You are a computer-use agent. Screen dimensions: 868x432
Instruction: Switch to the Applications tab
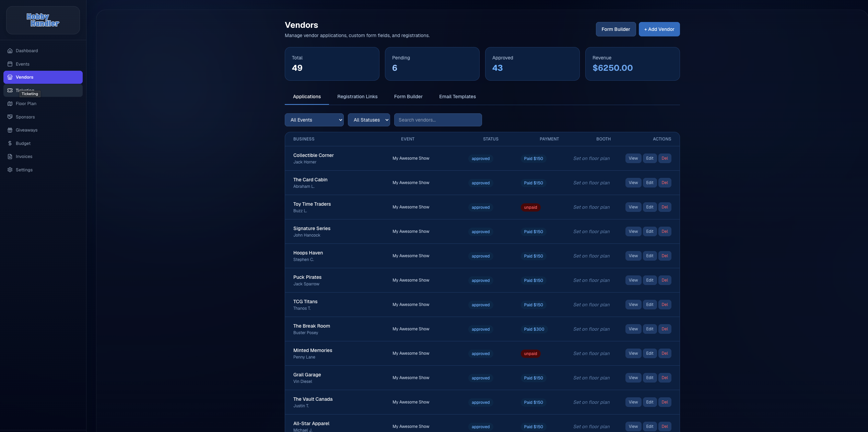(307, 96)
